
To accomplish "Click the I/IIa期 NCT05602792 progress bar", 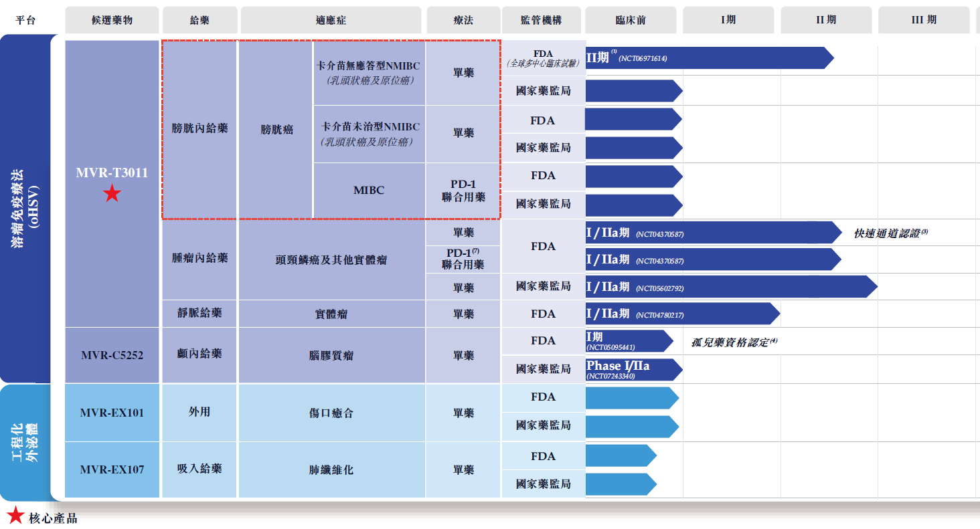I will click(732, 287).
